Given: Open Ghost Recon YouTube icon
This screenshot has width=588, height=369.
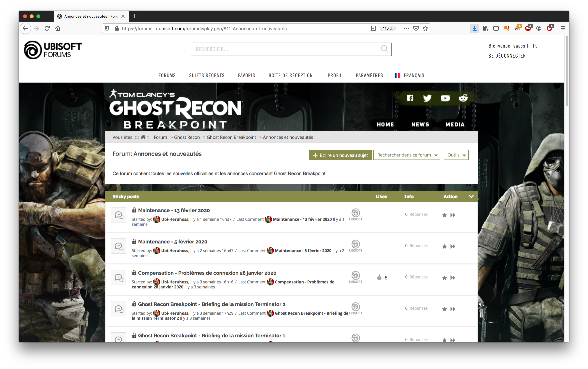Looking at the screenshot, I should point(445,98).
